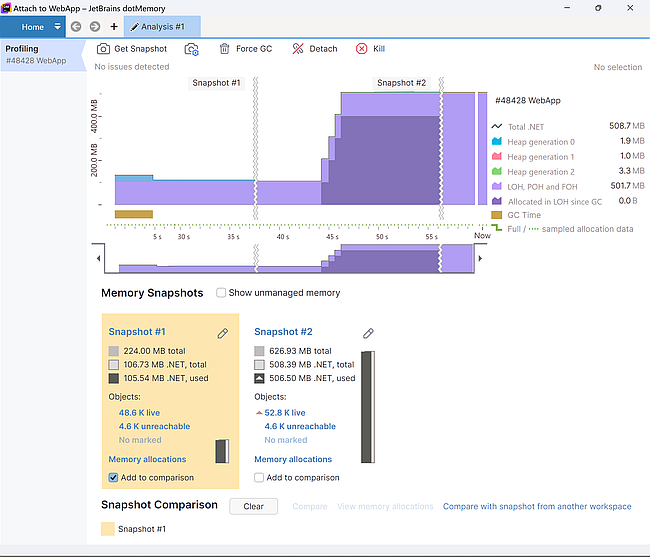The image size is (650, 557).
Task: Click the JetBrains dotMemory app icon in the title bar
Action: click(x=6, y=8)
